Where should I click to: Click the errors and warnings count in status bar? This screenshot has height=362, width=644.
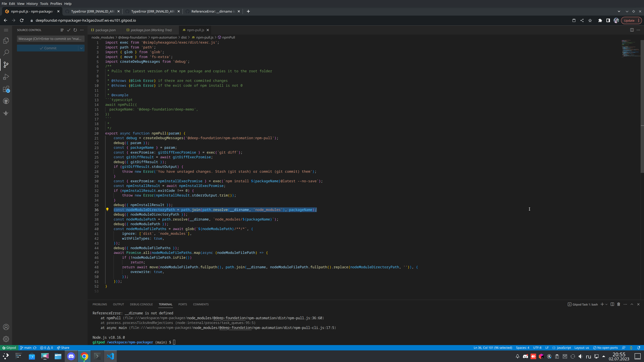(46, 348)
